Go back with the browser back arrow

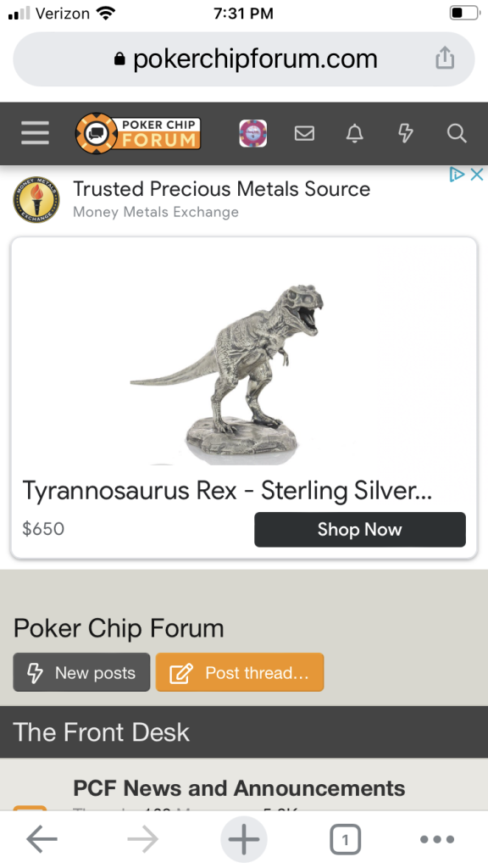pos(42,840)
